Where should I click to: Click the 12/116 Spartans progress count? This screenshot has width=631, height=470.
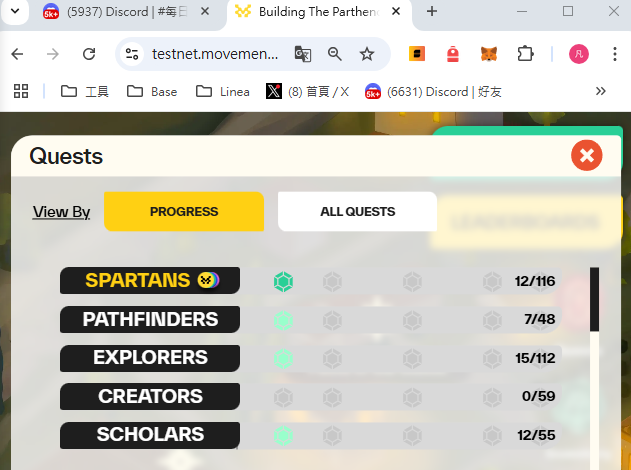(535, 281)
